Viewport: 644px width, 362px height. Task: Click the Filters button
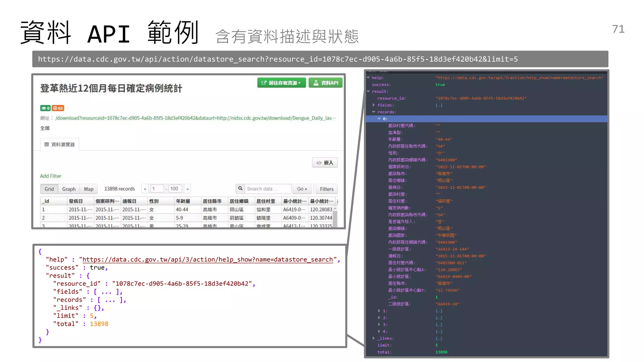(x=327, y=189)
